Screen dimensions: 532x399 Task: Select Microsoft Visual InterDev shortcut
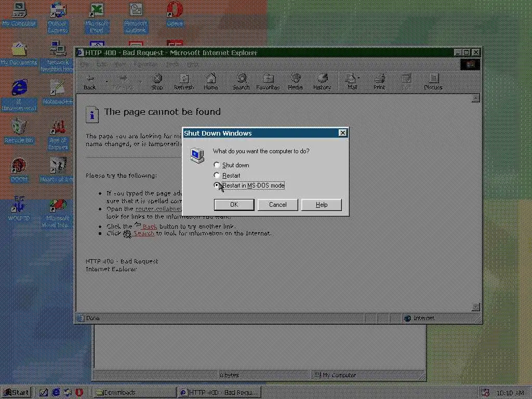point(57,212)
